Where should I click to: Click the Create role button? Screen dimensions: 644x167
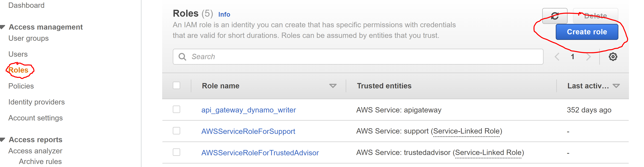pyautogui.click(x=587, y=32)
